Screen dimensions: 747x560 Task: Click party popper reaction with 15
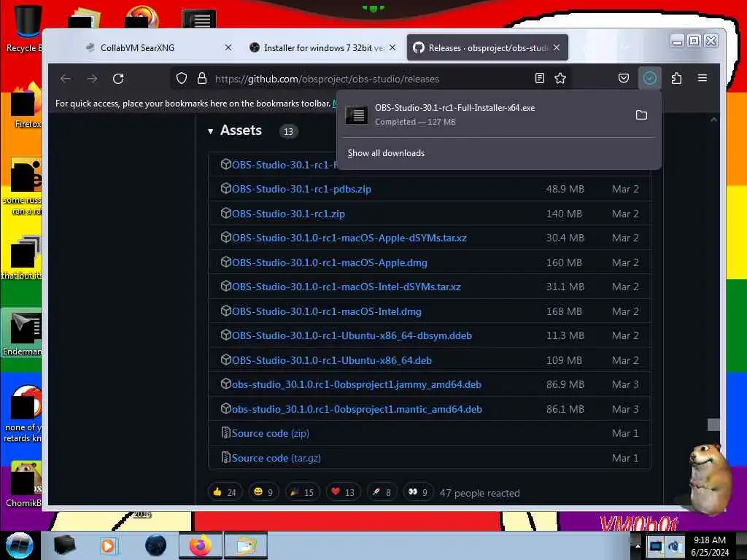302,492
